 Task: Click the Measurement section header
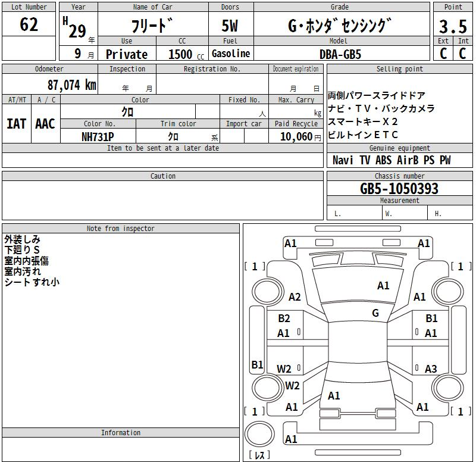tap(399, 201)
